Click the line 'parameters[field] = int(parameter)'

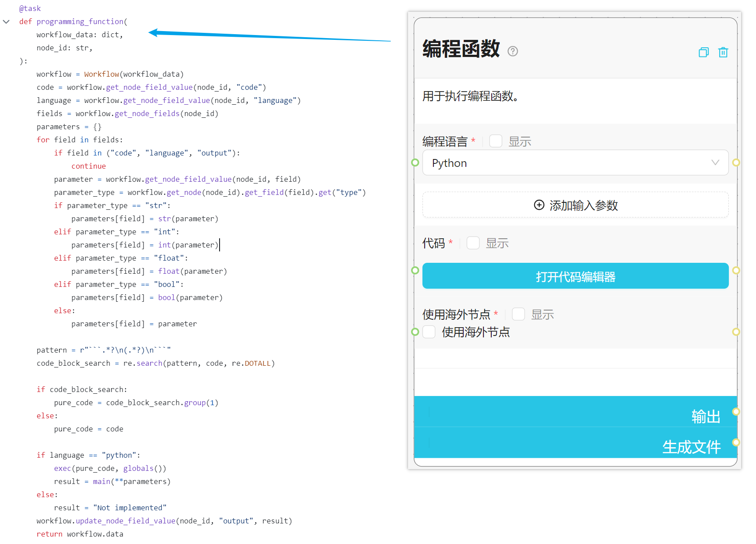[145, 245]
